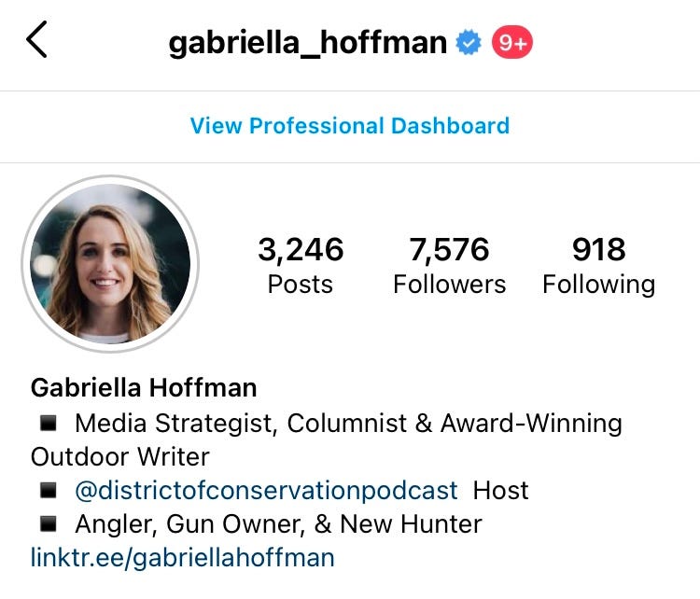Tap the black square bullet before Media Strategist
Image resolution: width=700 pixels, height=599 pixels.
(x=49, y=423)
